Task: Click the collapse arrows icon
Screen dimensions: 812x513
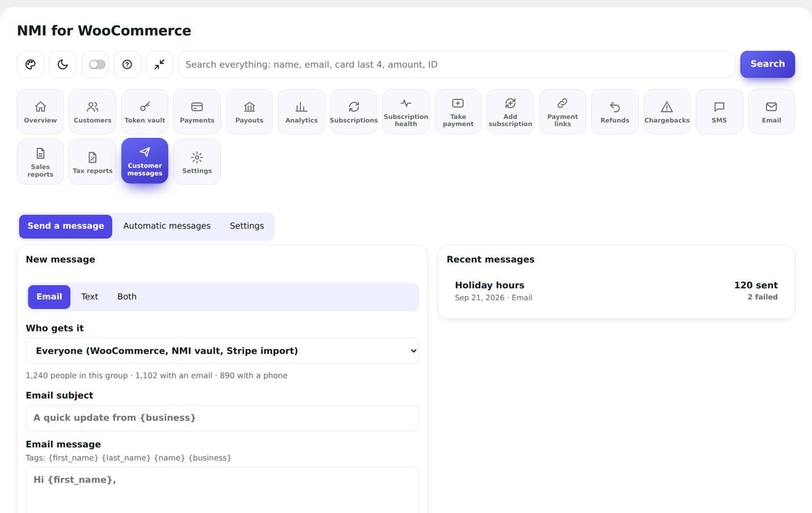Action: [x=159, y=64]
